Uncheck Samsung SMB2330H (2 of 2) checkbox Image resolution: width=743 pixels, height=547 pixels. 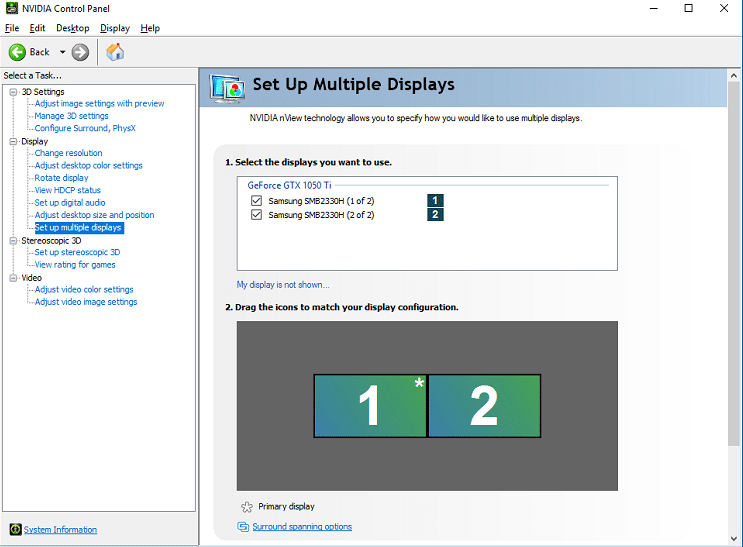click(258, 214)
